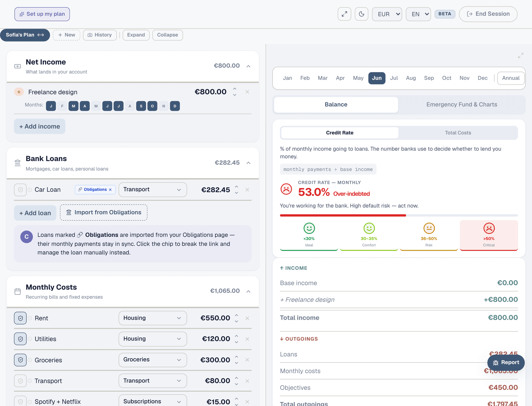Screen dimensions: 532x406
Task: Collapse the Net Income section
Action: (x=249, y=66)
